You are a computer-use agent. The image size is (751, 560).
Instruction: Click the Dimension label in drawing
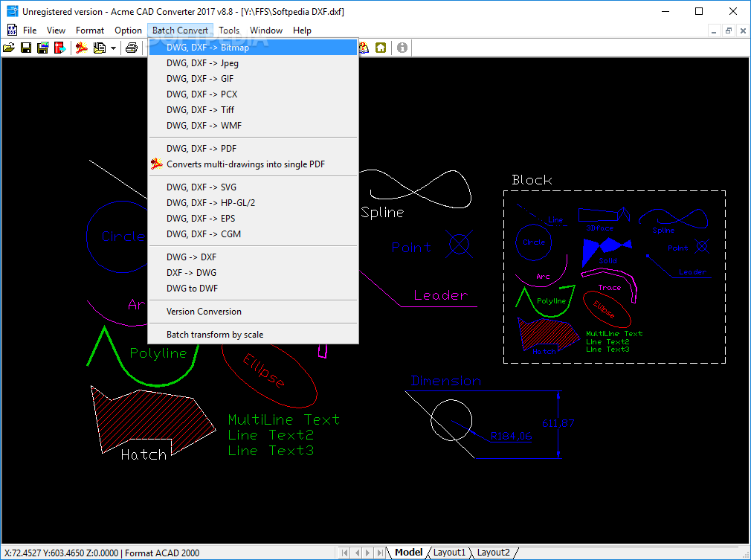[x=446, y=381]
